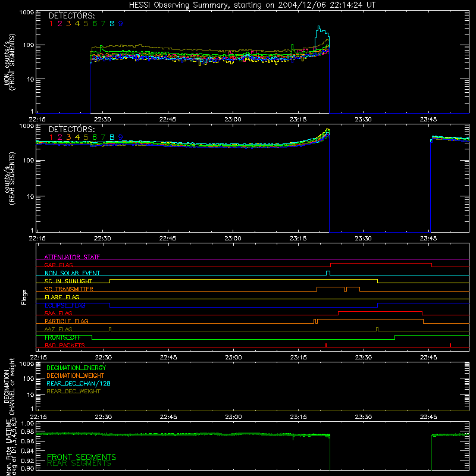The height and width of the screenshot is (476, 476).
Task: Click the FLARE_FLAG label
Action: click(x=62, y=297)
